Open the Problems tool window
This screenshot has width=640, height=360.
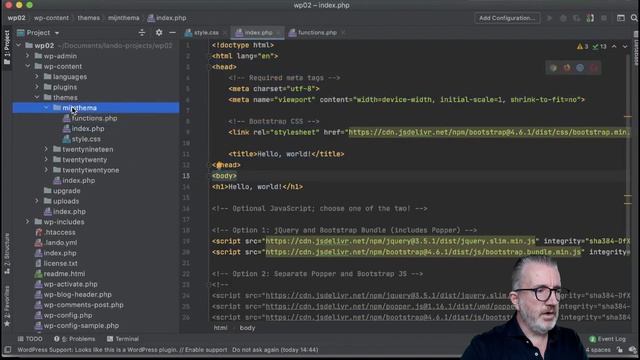(75, 339)
